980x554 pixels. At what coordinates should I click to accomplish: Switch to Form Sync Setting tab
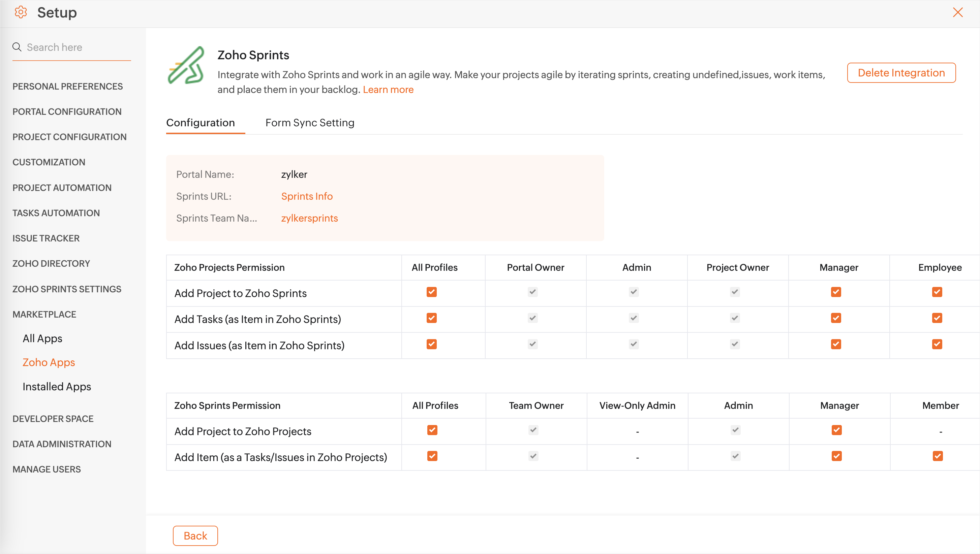click(309, 123)
